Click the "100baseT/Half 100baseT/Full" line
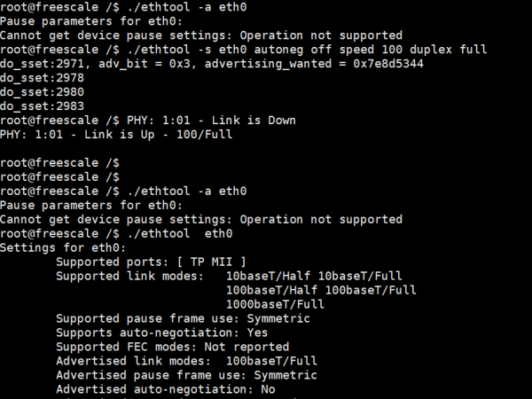532x399 pixels. pos(321,290)
